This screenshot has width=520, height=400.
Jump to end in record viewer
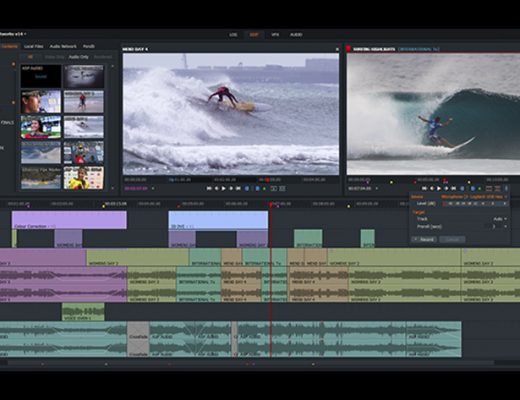[x=454, y=188]
